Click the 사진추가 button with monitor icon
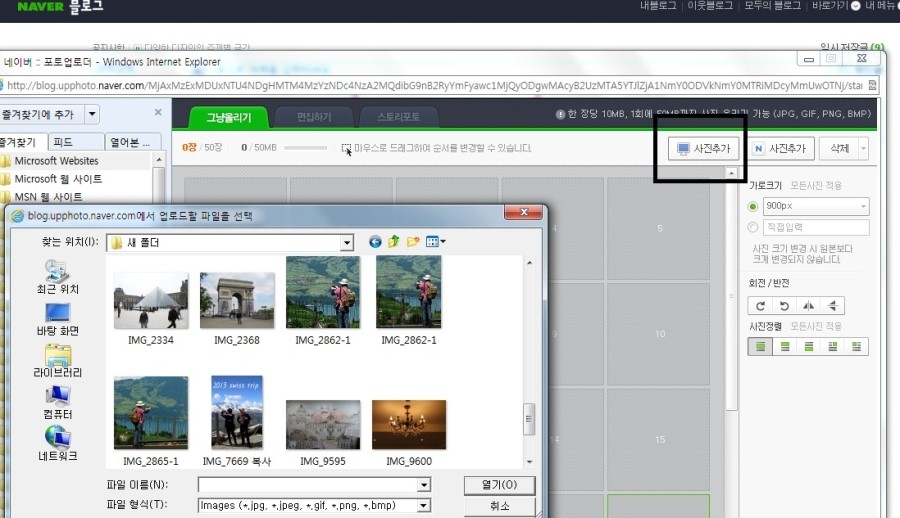This screenshot has height=518, width=900. (x=703, y=149)
